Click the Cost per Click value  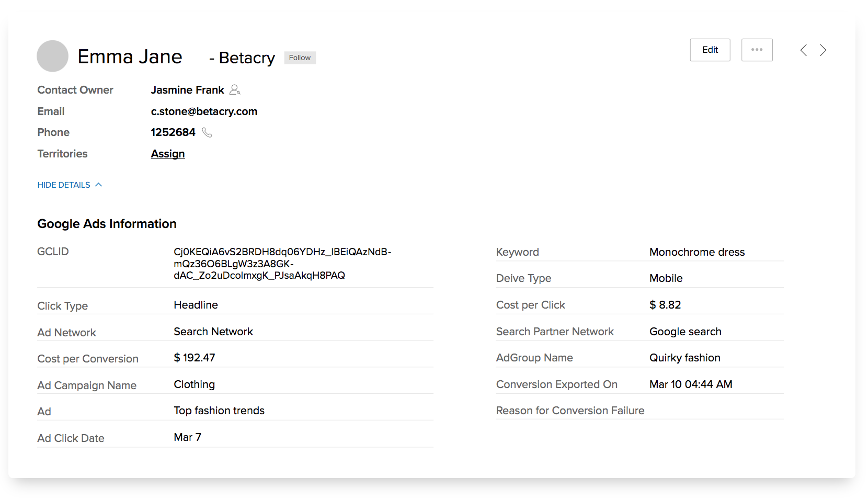(665, 305)
